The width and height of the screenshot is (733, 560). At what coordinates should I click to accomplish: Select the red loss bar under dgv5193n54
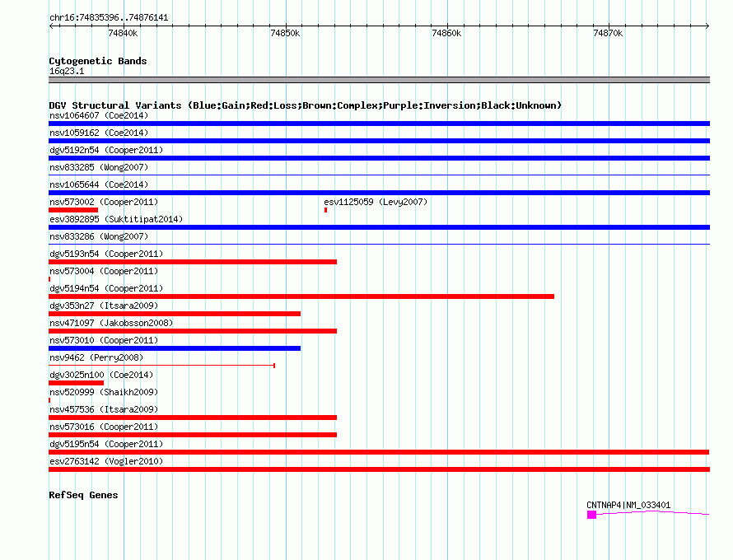[193, 262]
